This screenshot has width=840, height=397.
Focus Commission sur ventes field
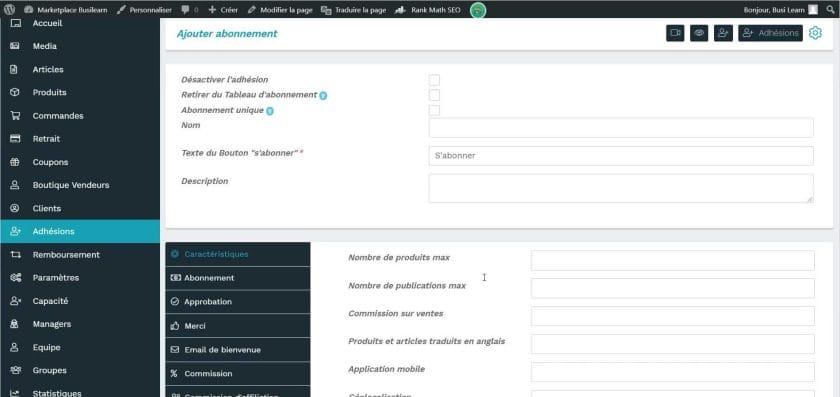tap(672, 316)
